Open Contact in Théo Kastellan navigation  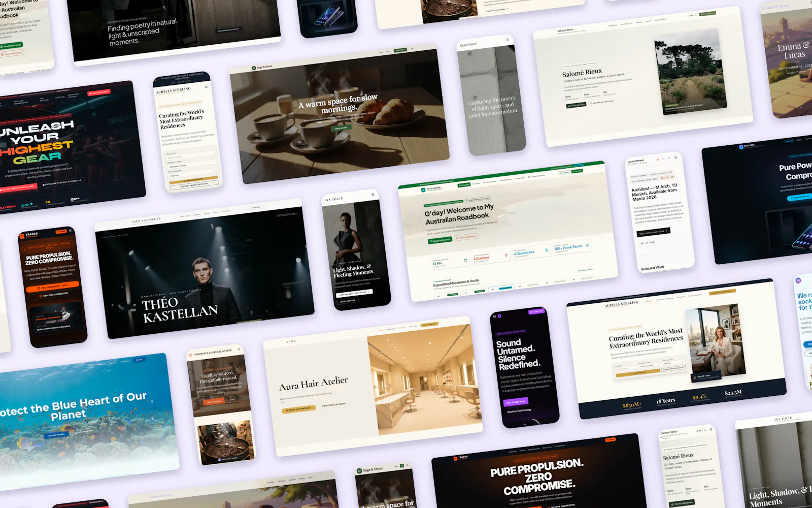coord(226,211)
